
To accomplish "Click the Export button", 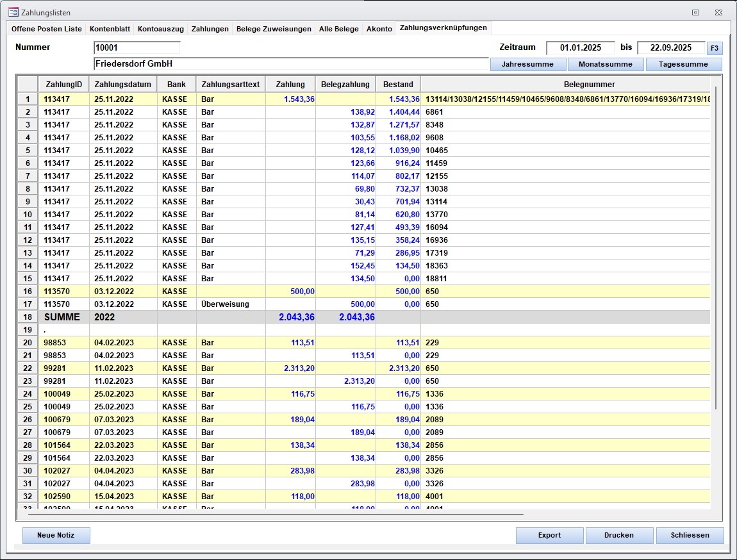I will pyautogui.click(x=549, y=536).
